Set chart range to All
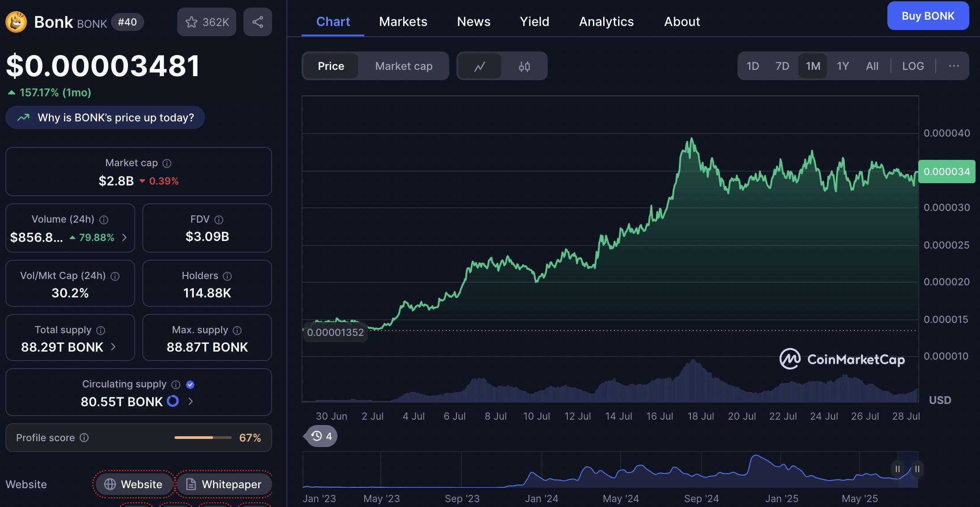The width and height of the screenshot is (980, 507). pos(872,66)
